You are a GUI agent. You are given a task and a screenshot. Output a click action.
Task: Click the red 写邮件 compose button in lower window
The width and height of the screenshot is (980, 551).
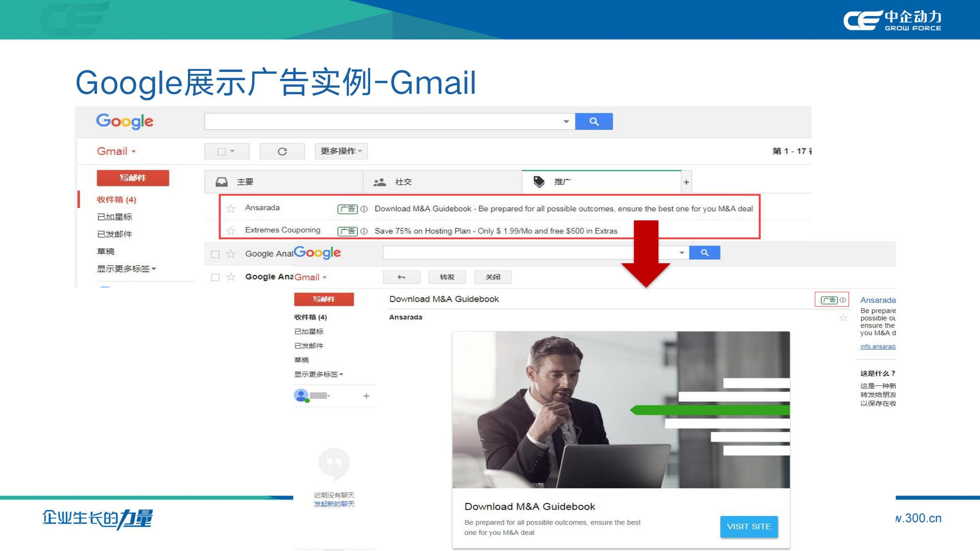click(x=324, y=299)
